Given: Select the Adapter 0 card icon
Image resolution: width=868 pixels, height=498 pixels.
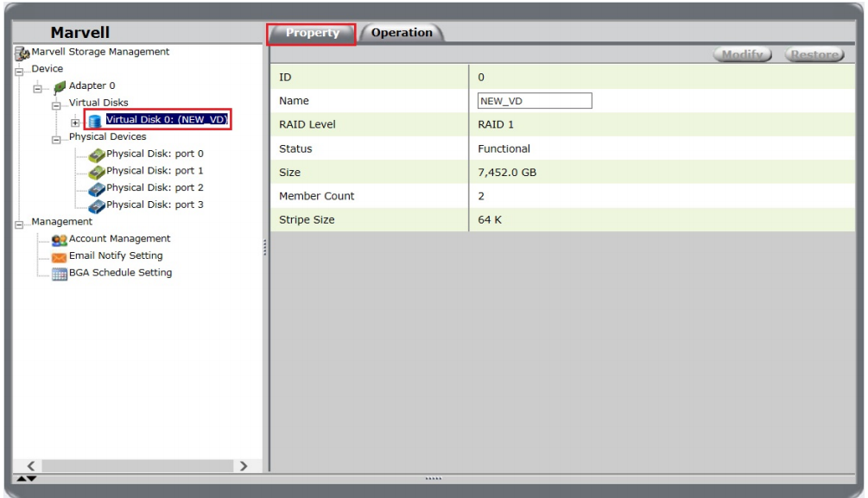Looking at the screenshot, I should [x=59, y=86].
